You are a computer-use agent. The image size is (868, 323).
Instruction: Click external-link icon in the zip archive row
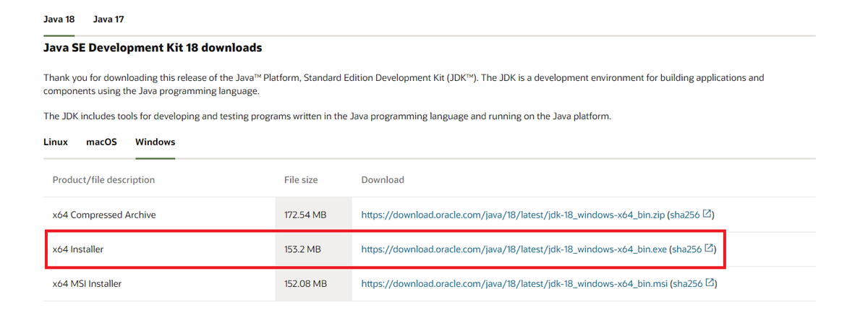click(708, 214)
